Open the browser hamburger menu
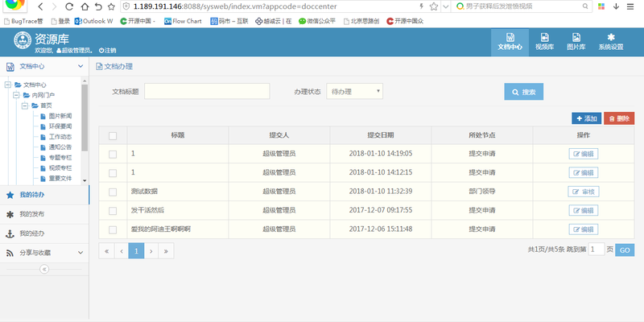The image size is (644, 322). coord(630,6)
